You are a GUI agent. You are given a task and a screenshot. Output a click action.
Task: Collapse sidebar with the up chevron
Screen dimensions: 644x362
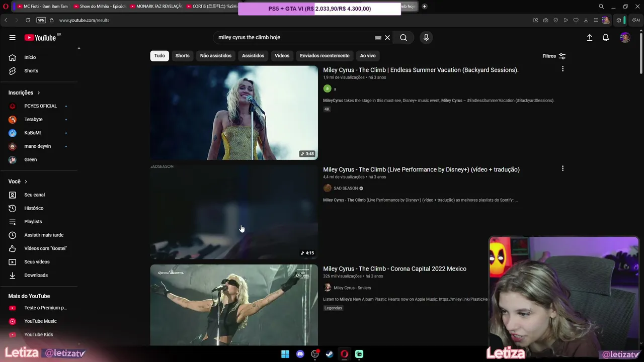pyautogui.click(x=78, y=48)
